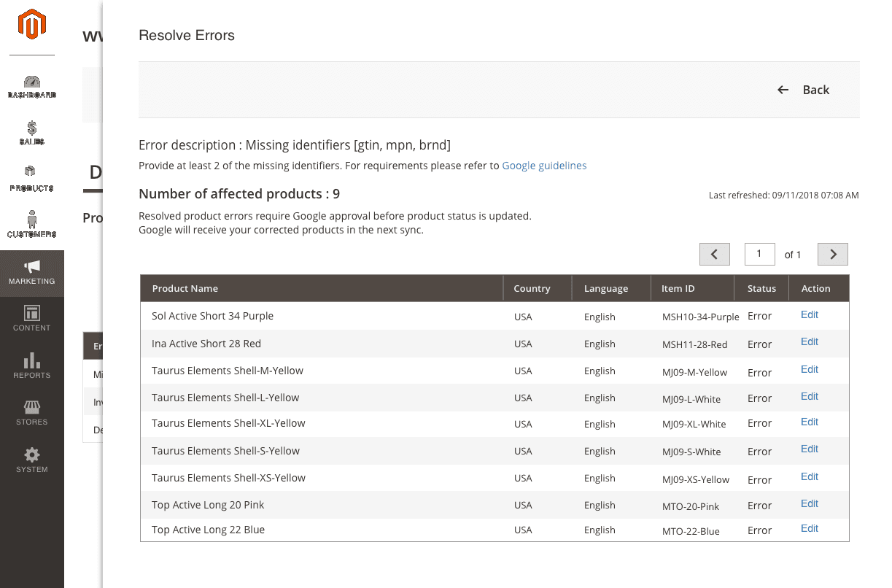Open the Stores sidebar icon

tap(32, 407)
